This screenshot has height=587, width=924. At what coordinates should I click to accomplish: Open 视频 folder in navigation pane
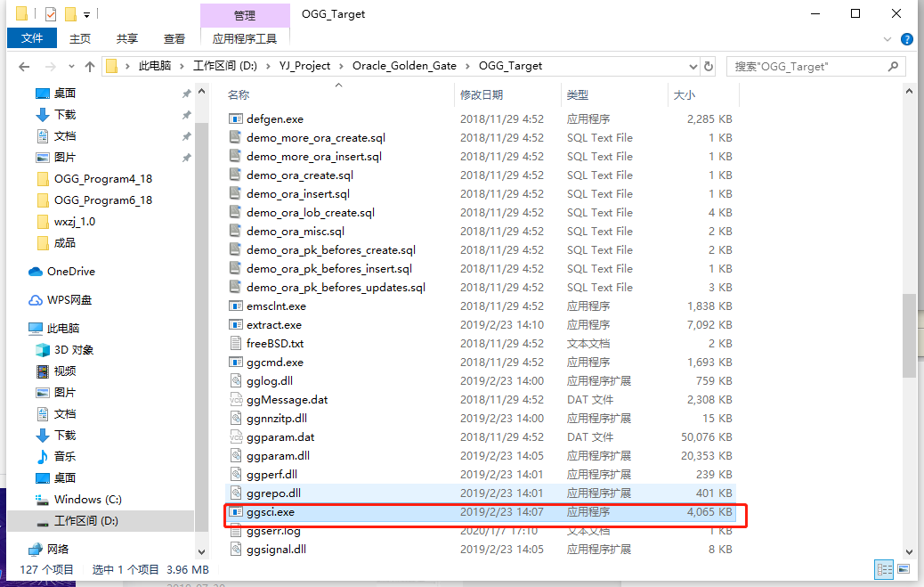64,371
